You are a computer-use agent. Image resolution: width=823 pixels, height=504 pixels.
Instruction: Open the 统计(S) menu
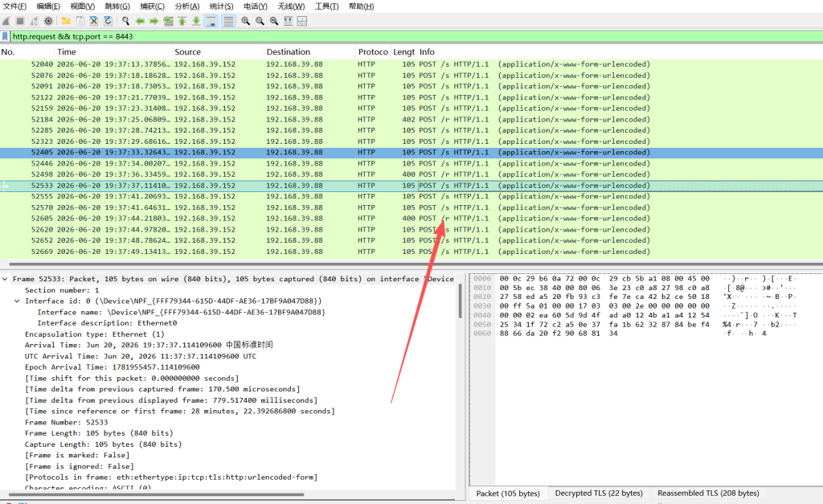coord(222,6)
